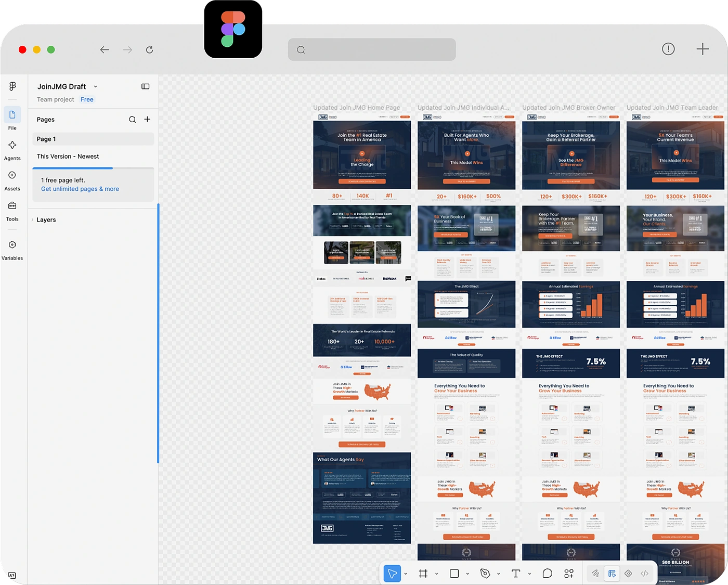Screen dimensions: 728x585
Task: Reload with the browser refresh button
Action: [x=150, y=50]
